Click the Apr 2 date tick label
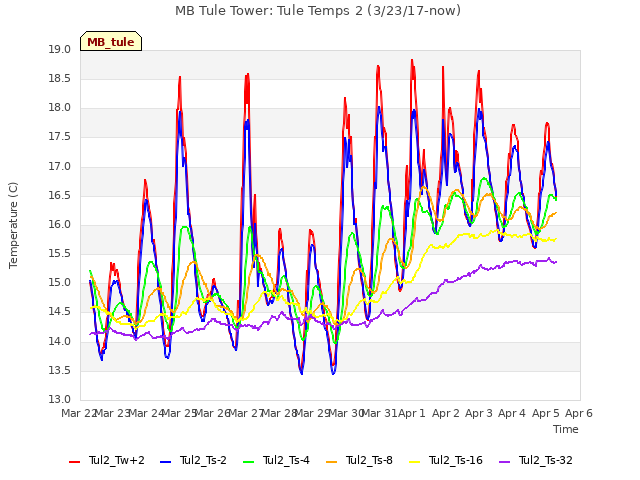 tap(446, 413)
